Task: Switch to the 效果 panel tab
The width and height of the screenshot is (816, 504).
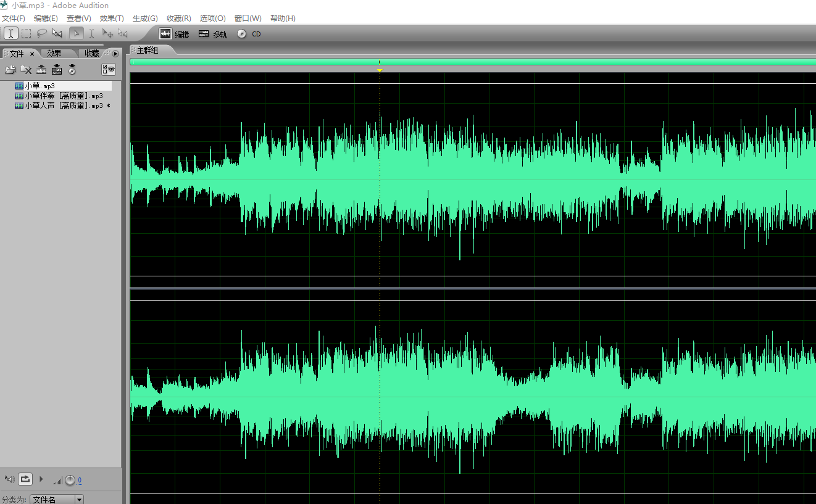Action: tap(54, 54)
